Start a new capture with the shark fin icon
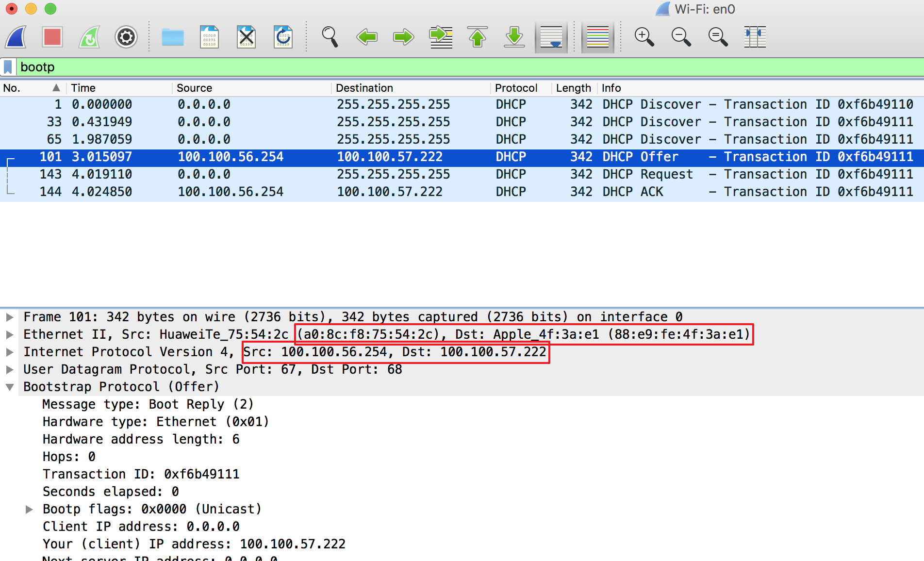Screen dimensions: 924x561 (15, 36)
